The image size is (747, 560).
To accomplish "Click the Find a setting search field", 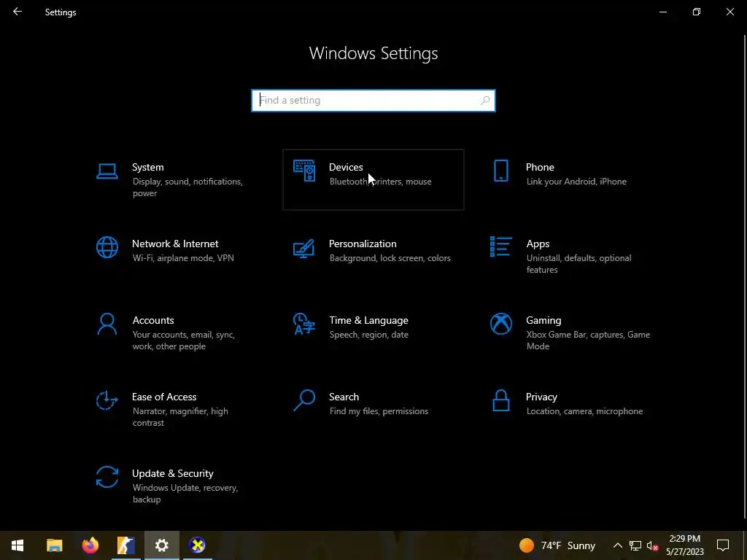I will (x=373, y=101).
